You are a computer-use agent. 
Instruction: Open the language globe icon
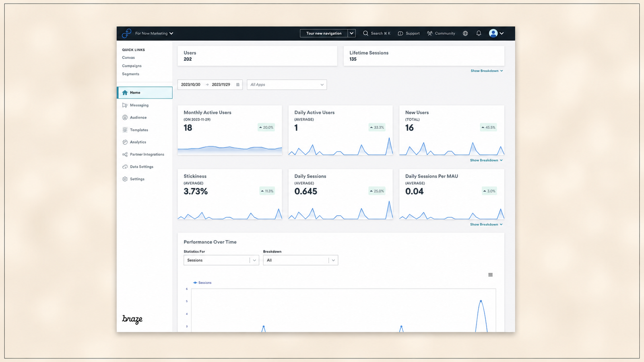point(465,33)
